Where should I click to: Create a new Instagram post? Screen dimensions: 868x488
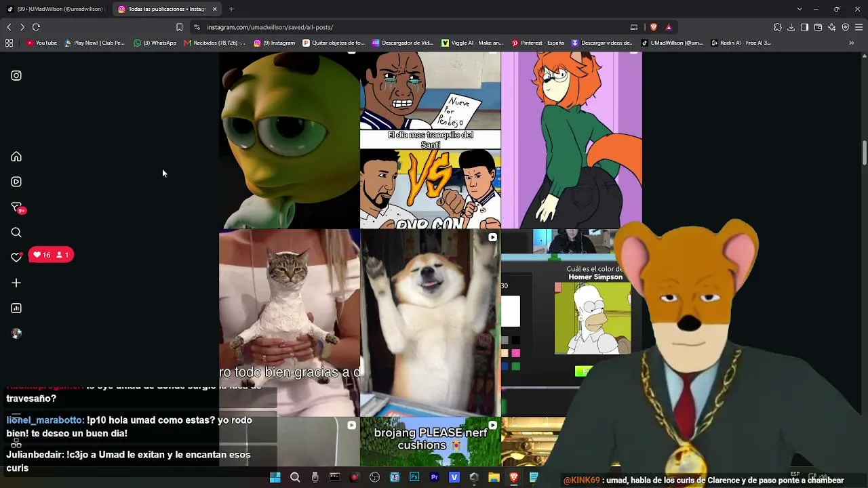point(16,283)
